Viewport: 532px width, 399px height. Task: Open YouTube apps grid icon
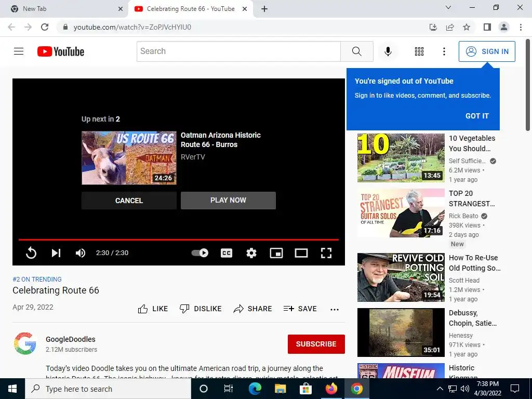(x=419, y=51)
